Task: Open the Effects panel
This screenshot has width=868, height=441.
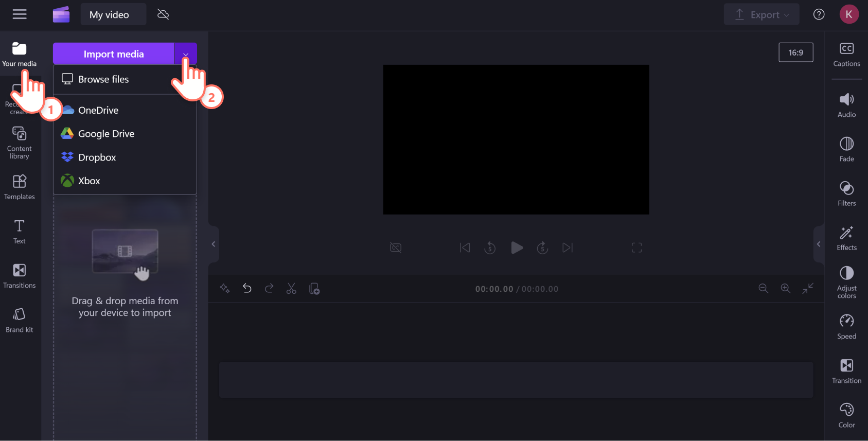Action: click(846, 238)
